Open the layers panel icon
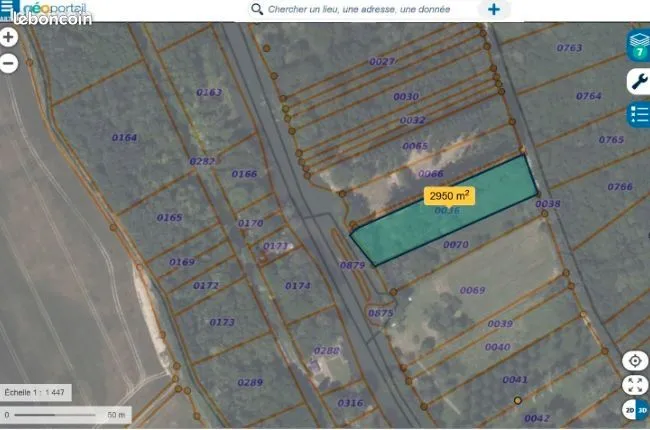This screenshot has width=650, height=430. pos(639,45)
